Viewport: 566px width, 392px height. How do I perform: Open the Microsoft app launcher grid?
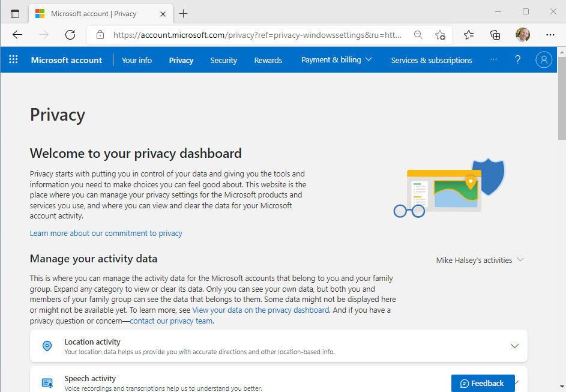(13, 60)
